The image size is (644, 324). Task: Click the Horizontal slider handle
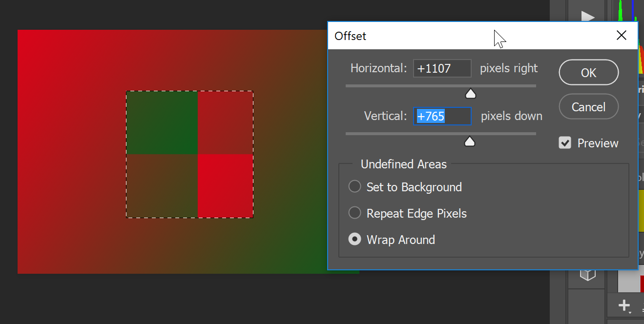[x=470, y=93]
